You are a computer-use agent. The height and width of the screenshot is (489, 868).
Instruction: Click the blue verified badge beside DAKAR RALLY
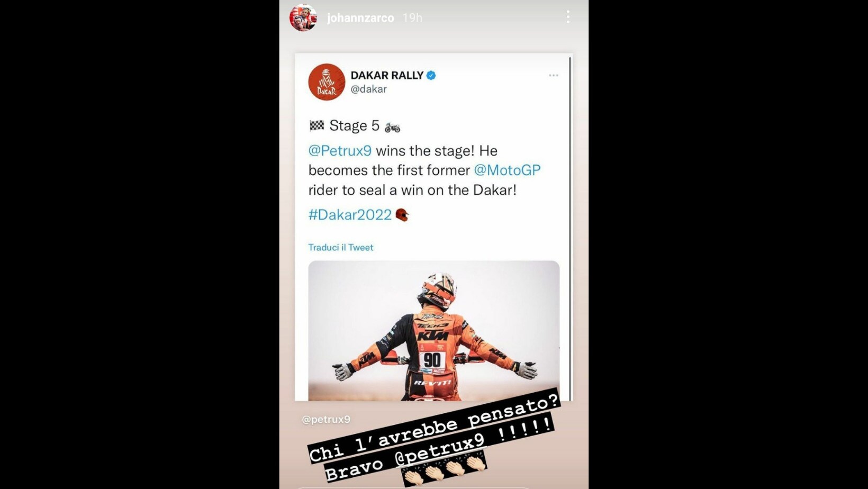tap(431, 75)
